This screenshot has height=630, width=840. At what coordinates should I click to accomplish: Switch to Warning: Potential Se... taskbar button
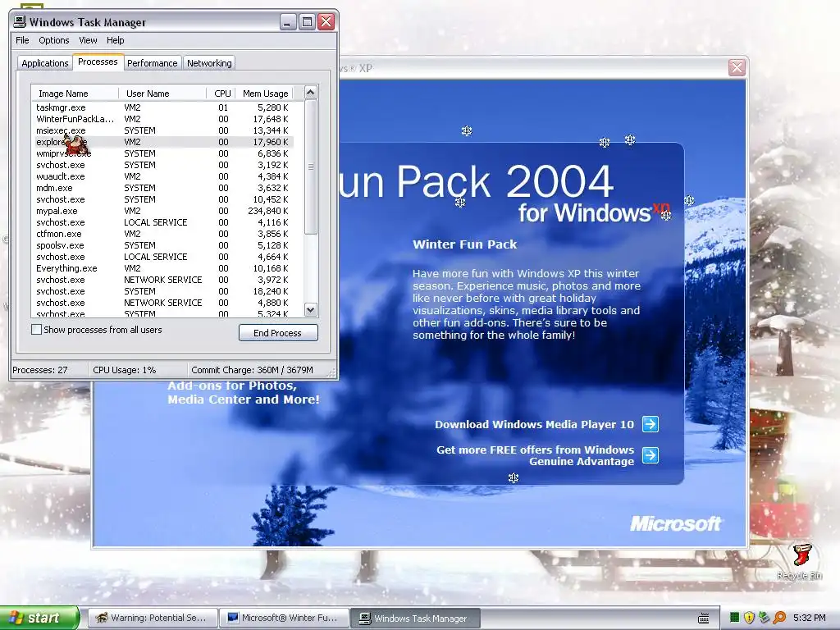click(x=152, y=618)
